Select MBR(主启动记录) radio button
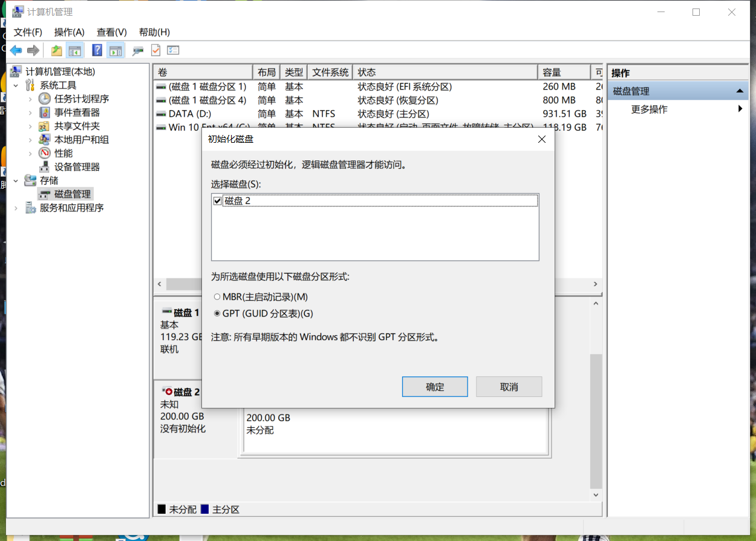Viewport: 756px width, 541px height. 218,297
